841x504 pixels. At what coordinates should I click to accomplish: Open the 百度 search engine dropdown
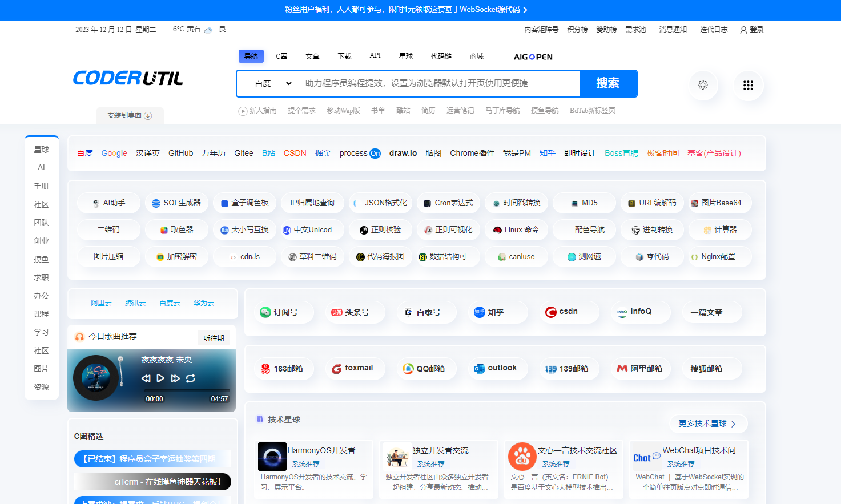[273, 83]
